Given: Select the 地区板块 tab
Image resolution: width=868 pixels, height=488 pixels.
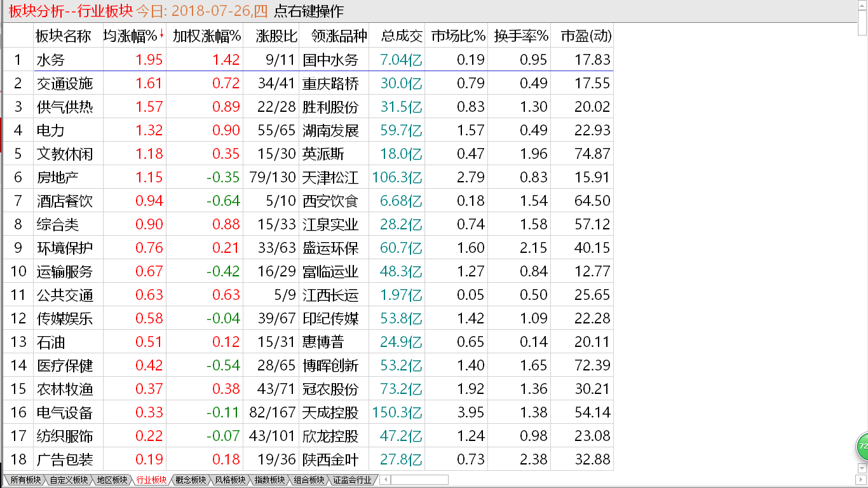Looking at the screenshot, I should point(111,480).
